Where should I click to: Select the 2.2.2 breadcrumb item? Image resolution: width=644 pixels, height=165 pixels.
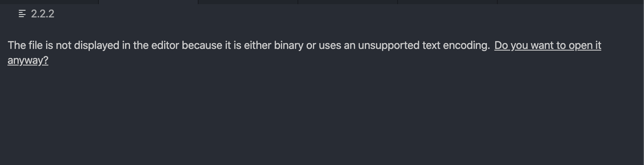click(42, 14)
